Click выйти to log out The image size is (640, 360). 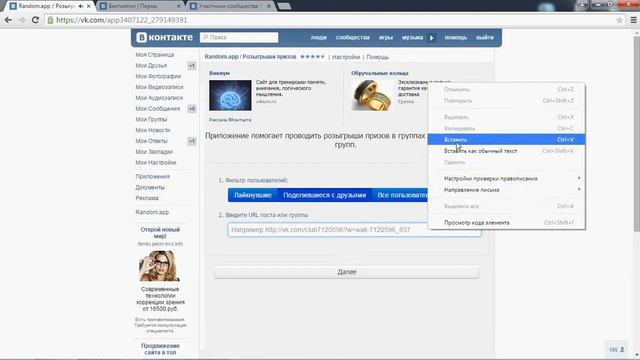pyautogui.click(x=484, y=38)
